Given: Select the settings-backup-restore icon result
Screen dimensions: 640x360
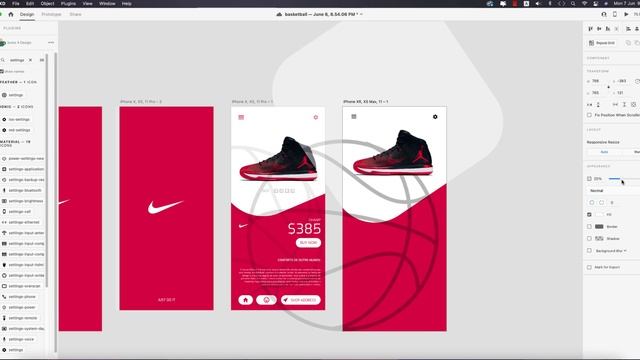Looking at the screenshot, I should (x=23, y=180).
